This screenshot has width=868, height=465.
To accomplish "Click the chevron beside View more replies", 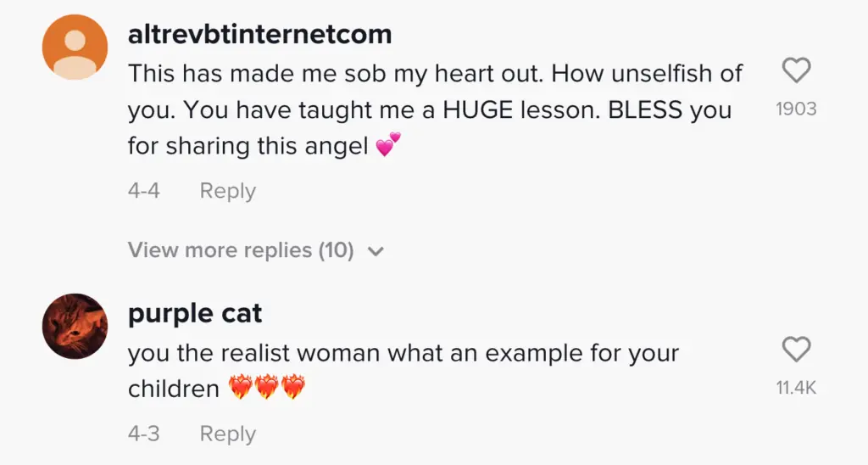I will point(377,251).
